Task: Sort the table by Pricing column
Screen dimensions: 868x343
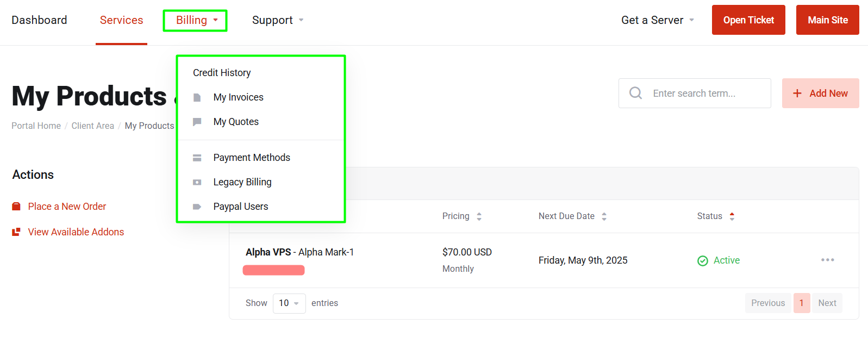Action: point(462,216)
